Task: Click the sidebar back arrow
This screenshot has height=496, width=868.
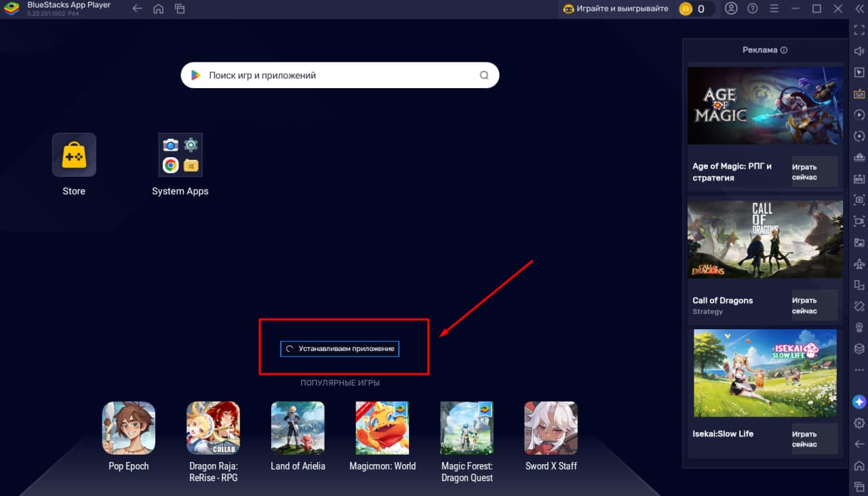Action: point(859,445)
